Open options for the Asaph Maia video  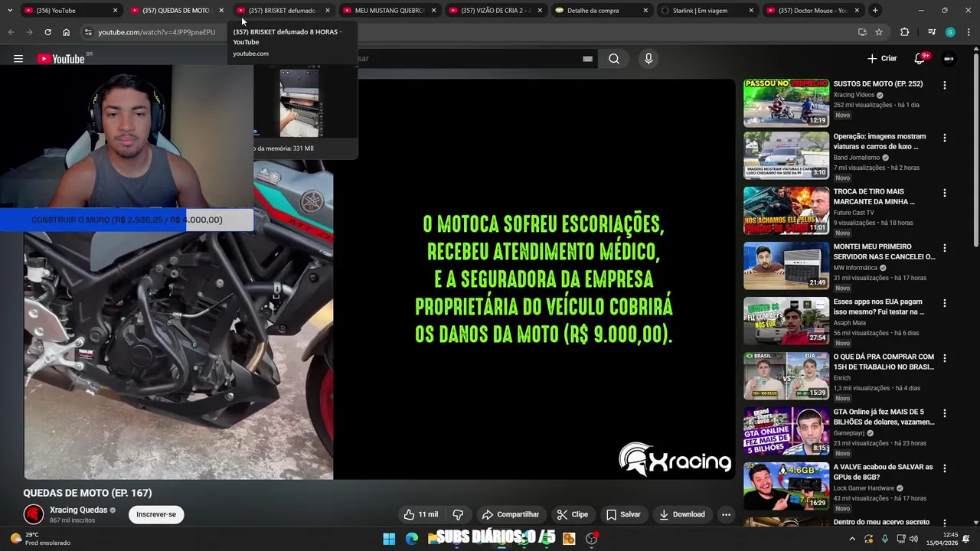click(x=944, y=304)
